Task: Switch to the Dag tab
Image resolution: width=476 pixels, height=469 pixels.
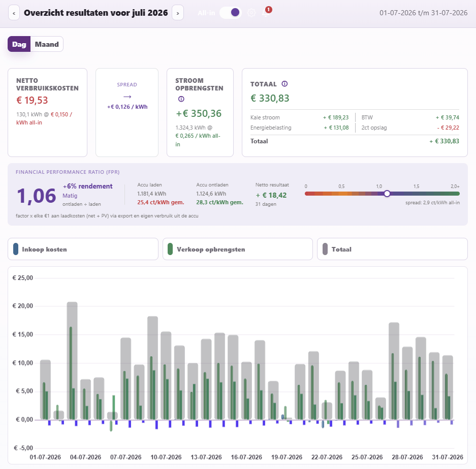Action: pos(19,44)
